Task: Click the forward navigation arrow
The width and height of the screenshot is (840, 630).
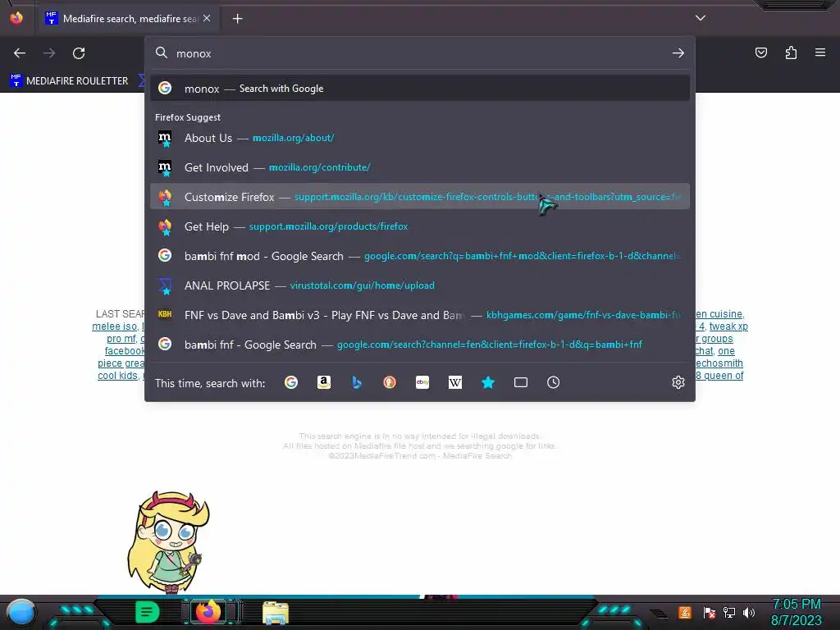Action: coord(49,53)
